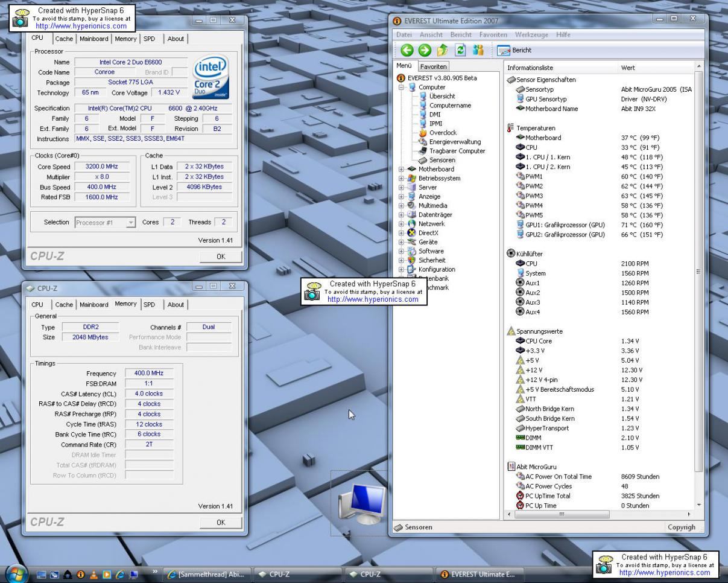The width and height of the screenshot is (728, 583).
Task: Click OK in the upper CPU-Z window
Action: coord(221,256)
